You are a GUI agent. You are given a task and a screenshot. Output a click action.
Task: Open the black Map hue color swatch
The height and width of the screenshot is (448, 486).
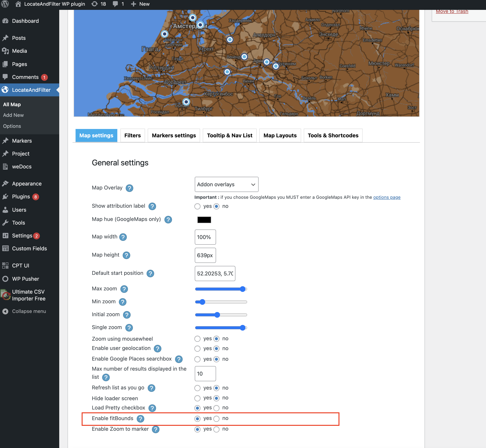[204, 220]
